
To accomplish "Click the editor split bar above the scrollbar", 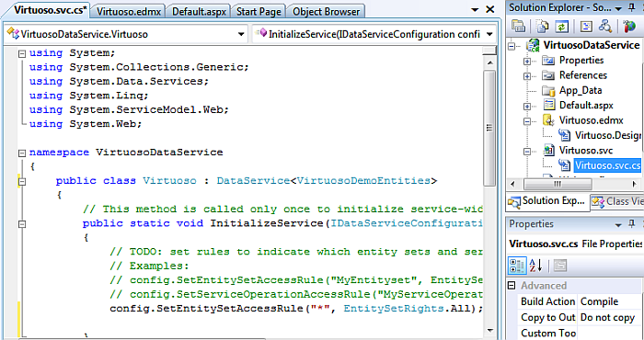I will pyautogui.click(x=489, y=51).
